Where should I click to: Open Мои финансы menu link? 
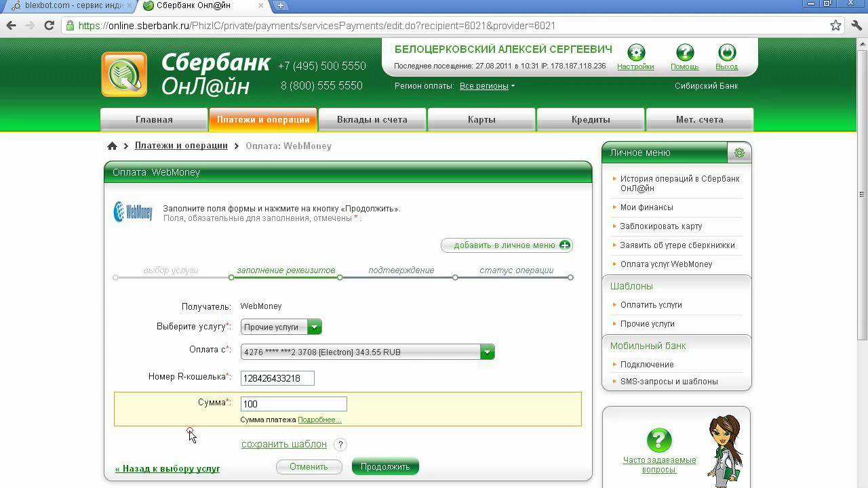pos(647,207)
